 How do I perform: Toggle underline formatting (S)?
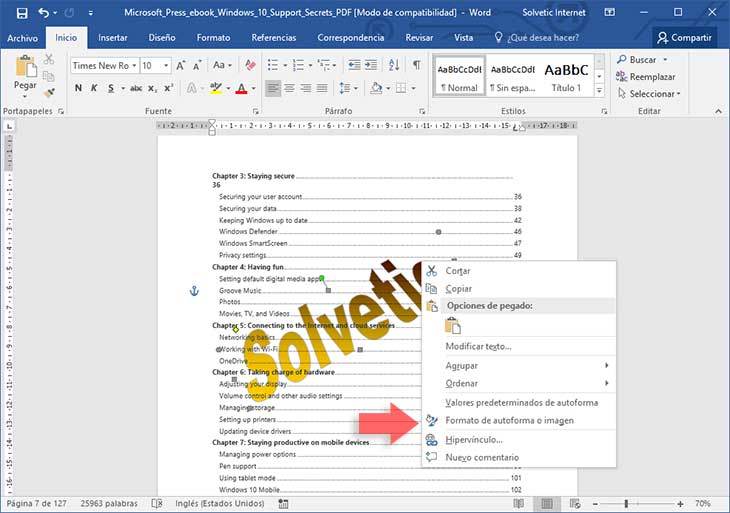point(111,88)
